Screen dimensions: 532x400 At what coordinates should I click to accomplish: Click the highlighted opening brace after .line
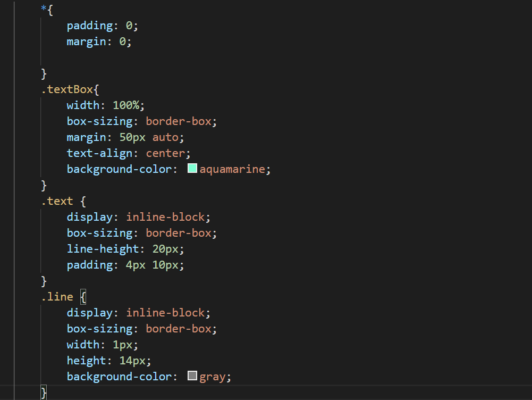pyautogui.click(x=83, y=297)
